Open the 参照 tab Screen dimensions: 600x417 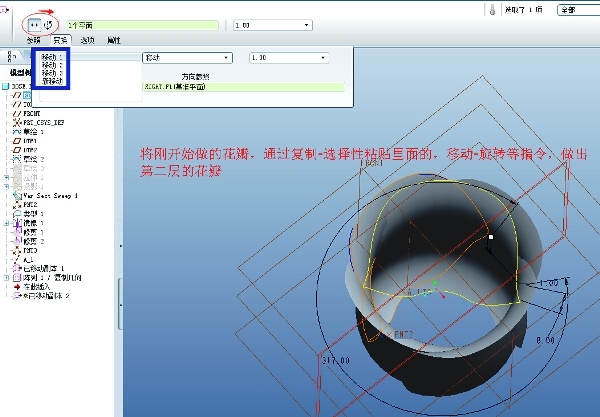coord(34,40)
